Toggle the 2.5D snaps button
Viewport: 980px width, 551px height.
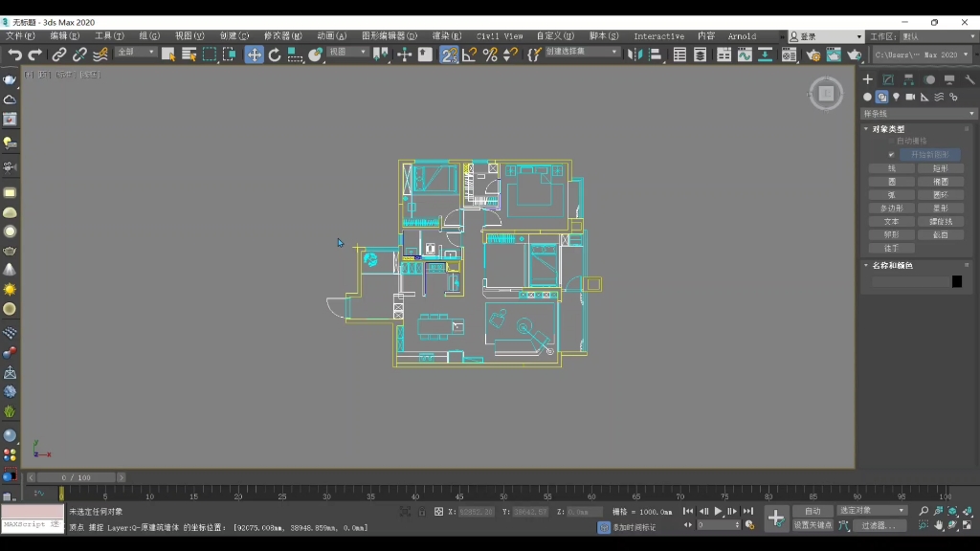tap(449, 55)
